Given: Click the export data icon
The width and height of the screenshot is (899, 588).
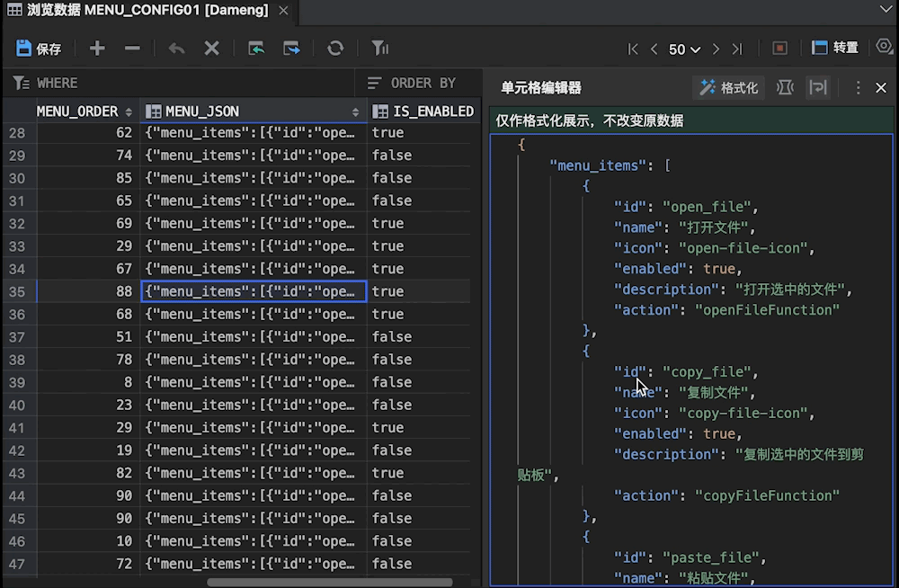Looking at the screenshot, I should click(x=292, y=49).
